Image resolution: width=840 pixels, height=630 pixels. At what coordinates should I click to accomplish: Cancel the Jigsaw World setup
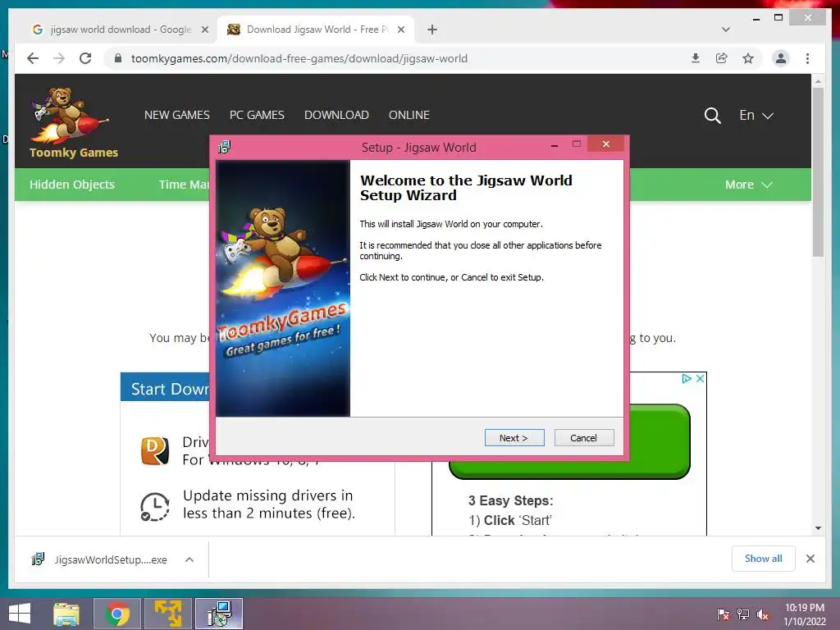coord(583,438)
